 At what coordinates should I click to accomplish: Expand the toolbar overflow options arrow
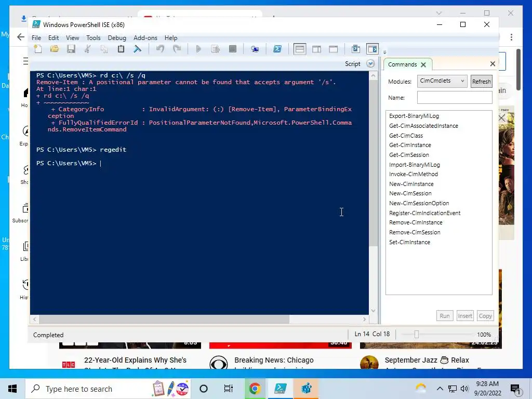tap(384, 52)
